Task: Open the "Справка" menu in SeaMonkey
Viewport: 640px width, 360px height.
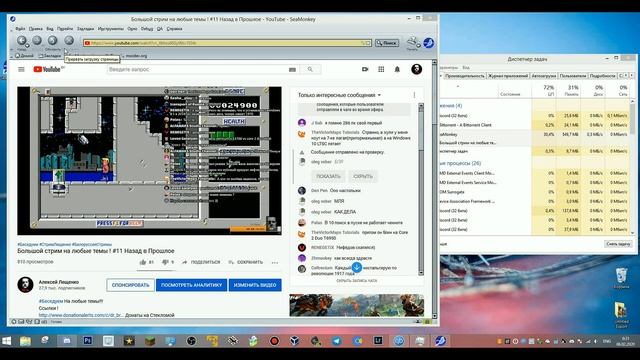Action: pyautogui.click(x=174, y=29)
